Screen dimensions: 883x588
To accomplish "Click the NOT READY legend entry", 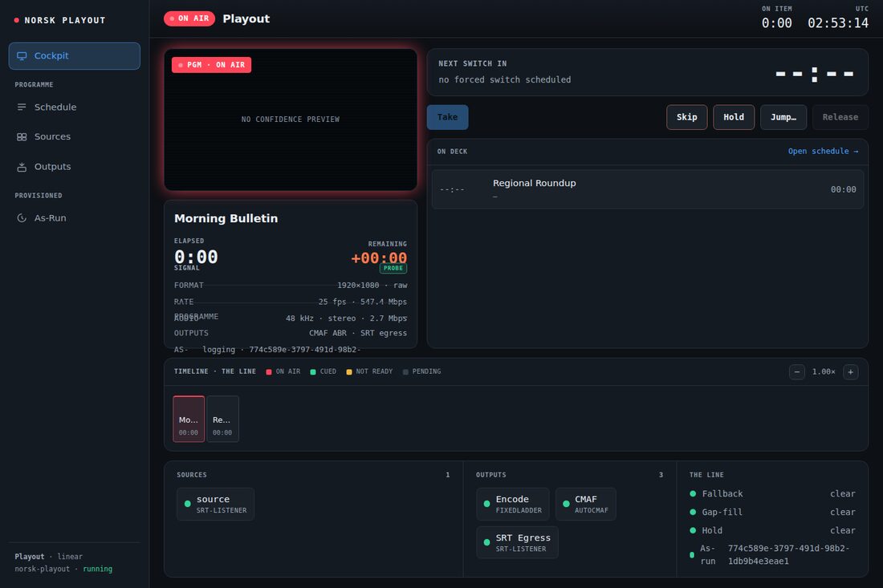I will click(x=369, y=372).
